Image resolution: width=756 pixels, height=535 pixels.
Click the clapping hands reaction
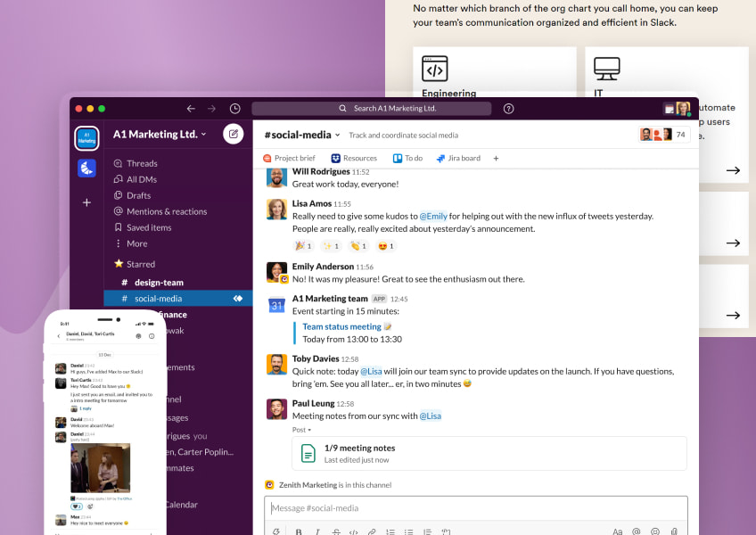[358, 246]
